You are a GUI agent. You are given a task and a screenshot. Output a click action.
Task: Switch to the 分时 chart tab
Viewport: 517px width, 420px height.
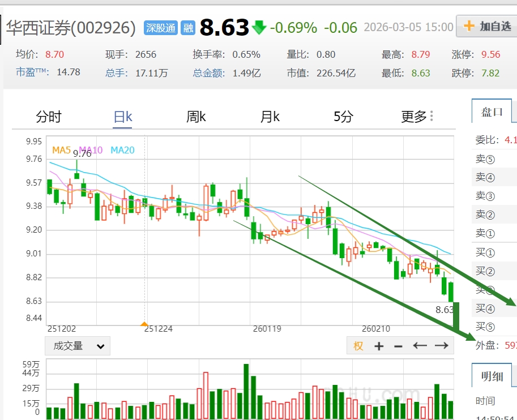(x=49, y=117)
